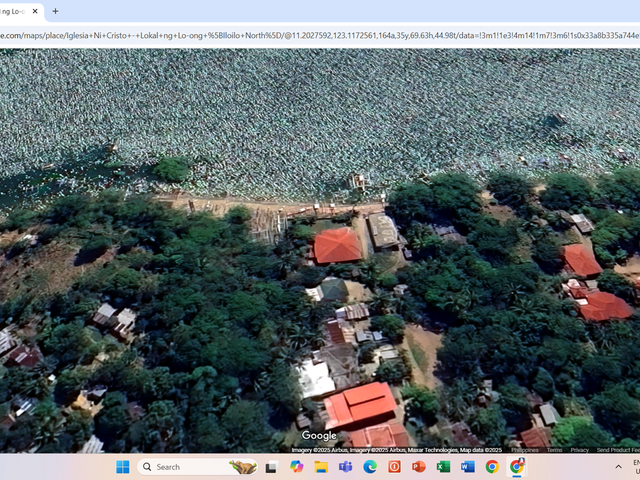This screenshot has width=640, height=480.
Task: Open File Explorer from the taskbar
Action: coord(321,467)
